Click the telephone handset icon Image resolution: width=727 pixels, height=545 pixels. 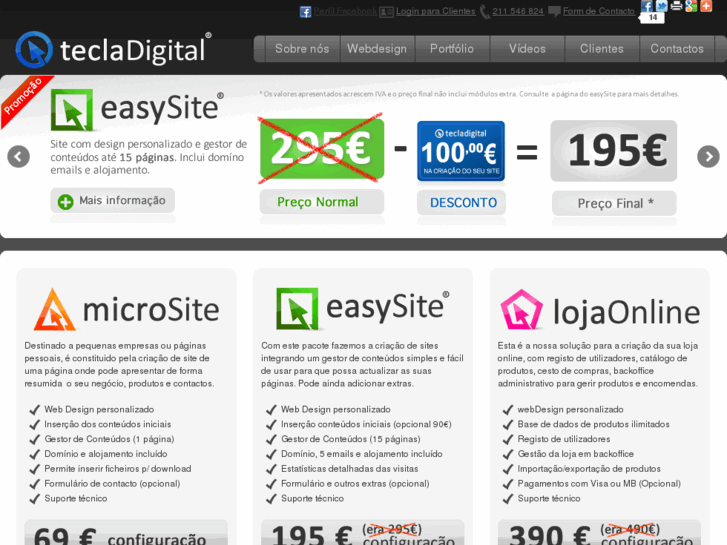485,12
